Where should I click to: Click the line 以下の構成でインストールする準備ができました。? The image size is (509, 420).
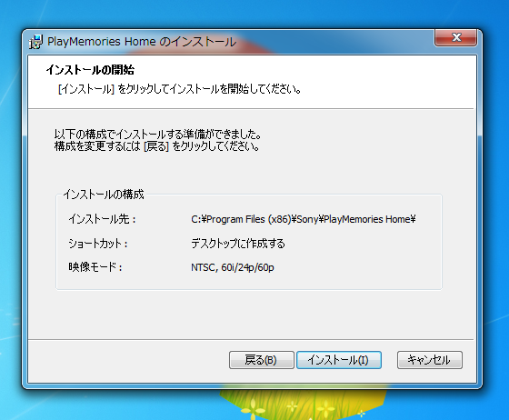158,134
